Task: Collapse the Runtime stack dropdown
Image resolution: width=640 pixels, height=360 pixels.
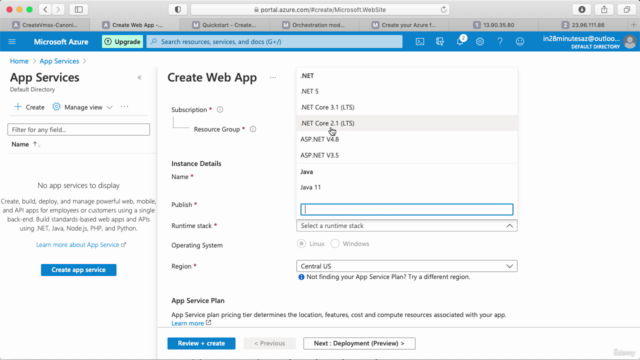Action: tap(509, 226)
